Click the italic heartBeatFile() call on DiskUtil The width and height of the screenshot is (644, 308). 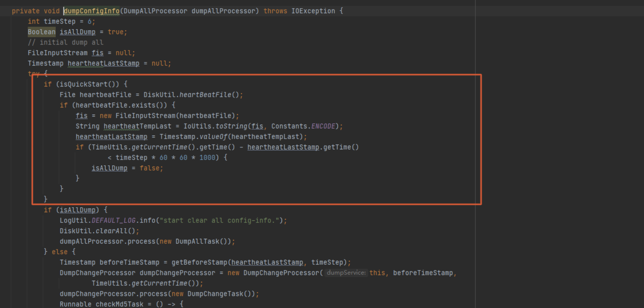209,95
